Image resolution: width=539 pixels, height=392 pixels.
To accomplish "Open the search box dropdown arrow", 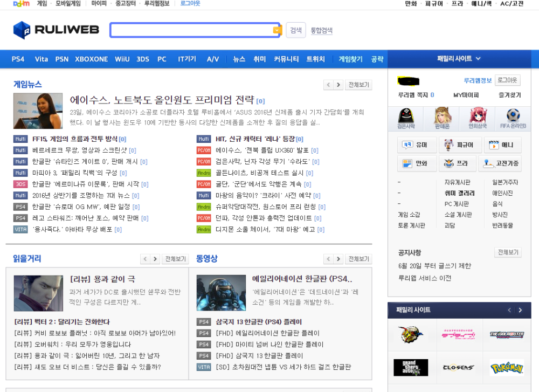I will (x=277, y=30).
